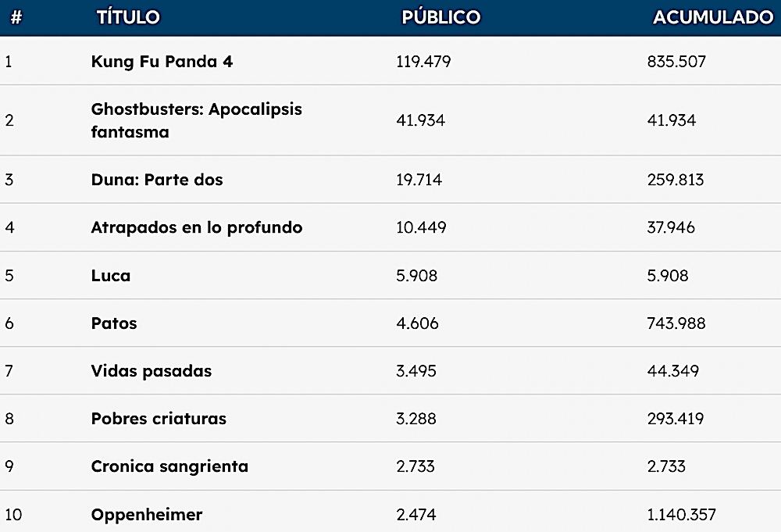
Task: Open Atrapados en lo profundo entry
Action: [197, 227]
